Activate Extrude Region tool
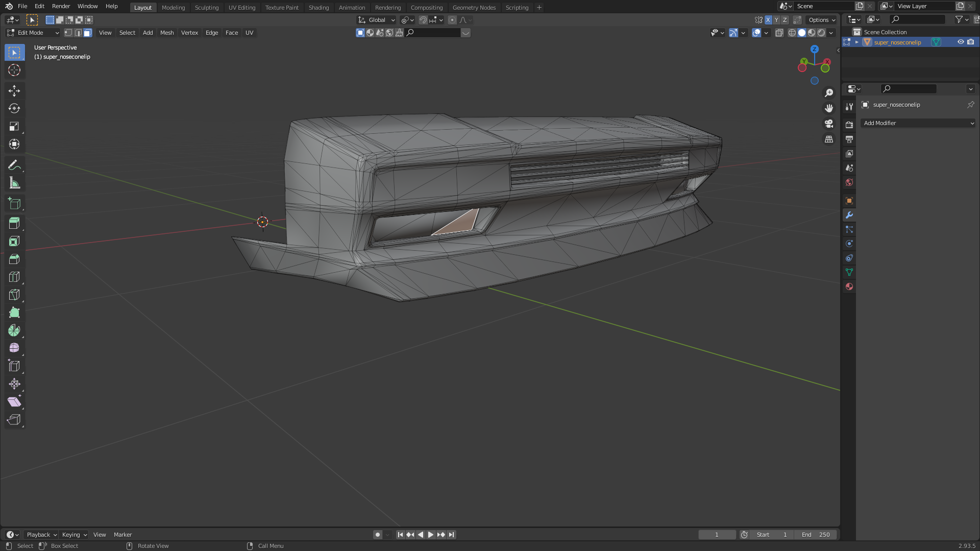 coord(14,223)
